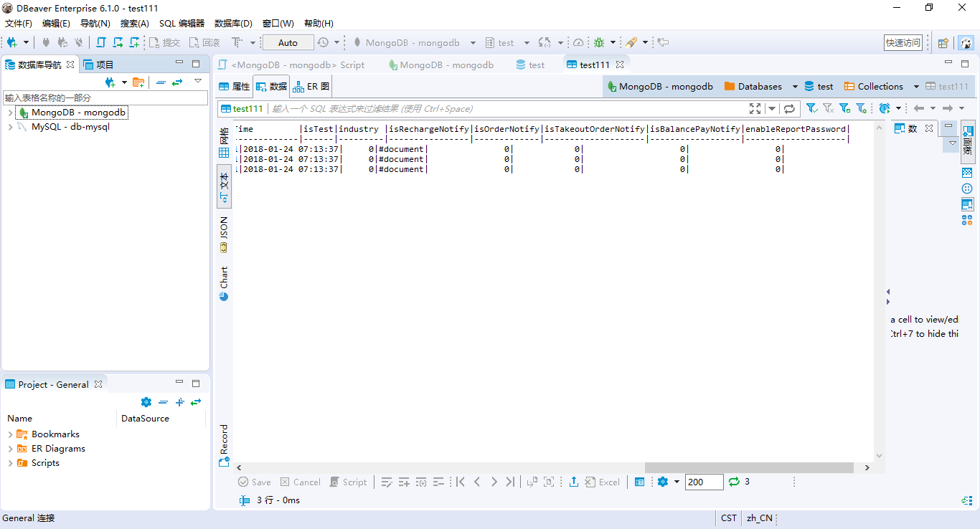The image size is (980, 529).
Task: Expand the Scripts folder
Action: click(10, 463)
